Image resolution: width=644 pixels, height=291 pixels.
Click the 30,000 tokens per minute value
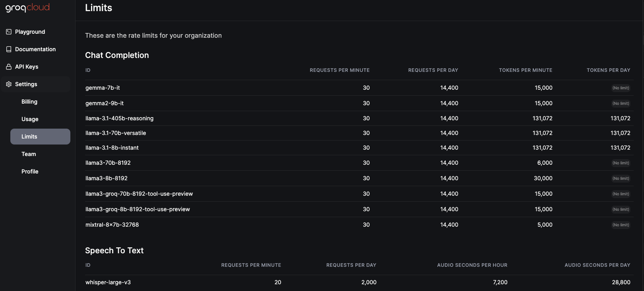tap(543, 178)
